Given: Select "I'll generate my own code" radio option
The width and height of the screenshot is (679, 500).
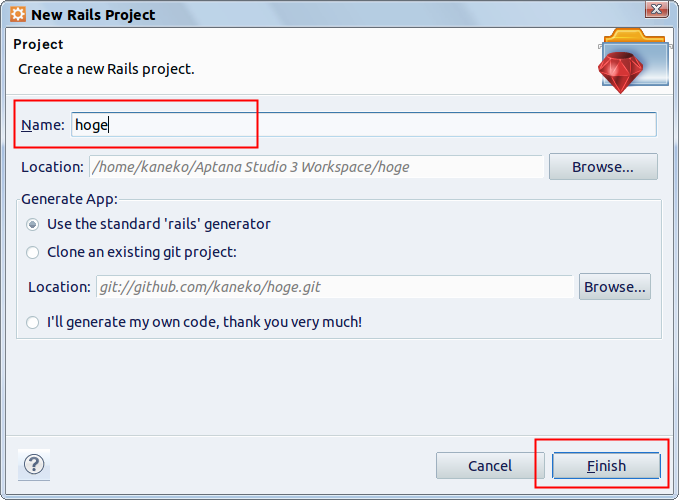Looking at the screenshot, I should tap(32, 322).
